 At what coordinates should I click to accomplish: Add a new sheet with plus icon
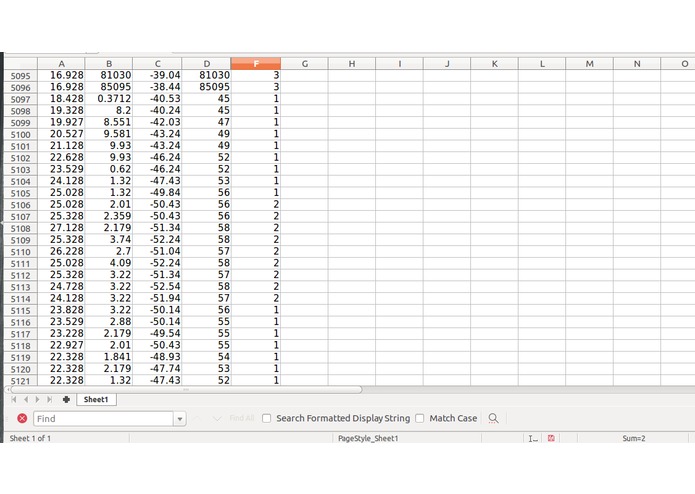pyautogui.click(x=66, y=399)
